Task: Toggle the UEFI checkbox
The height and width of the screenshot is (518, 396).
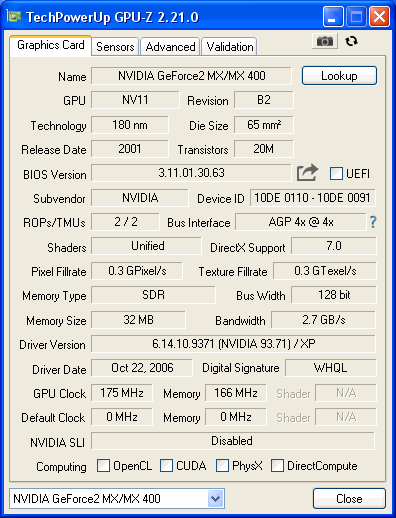Action: point(336,174)
